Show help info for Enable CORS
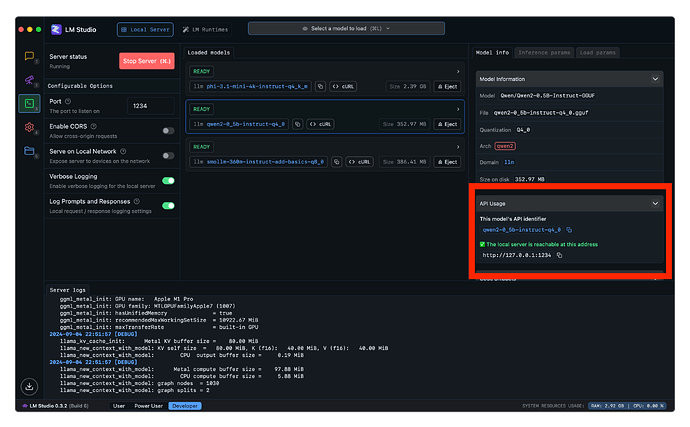The height and width of the screenshot is (427, 690). (x=93, y=126)
